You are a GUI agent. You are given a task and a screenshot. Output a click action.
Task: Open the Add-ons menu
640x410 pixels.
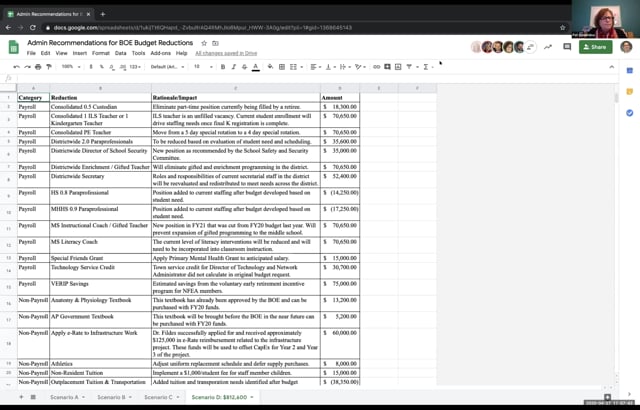(160, 53)
